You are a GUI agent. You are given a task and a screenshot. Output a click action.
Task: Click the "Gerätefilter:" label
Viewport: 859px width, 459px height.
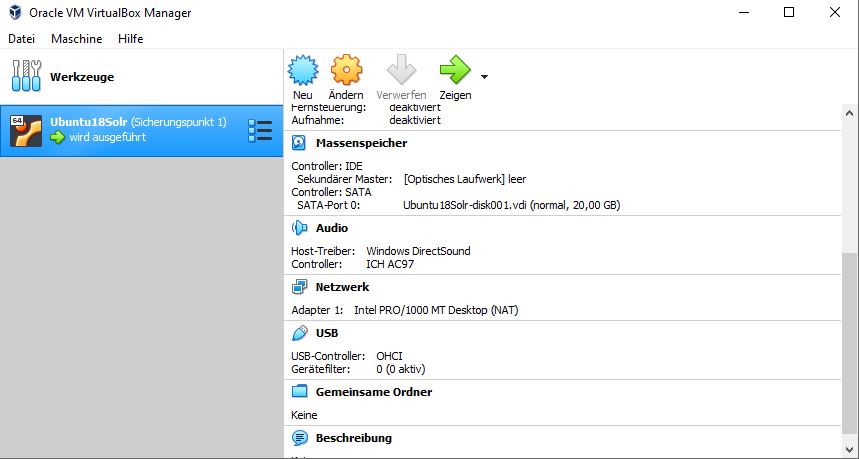click(x=320, y=369)
